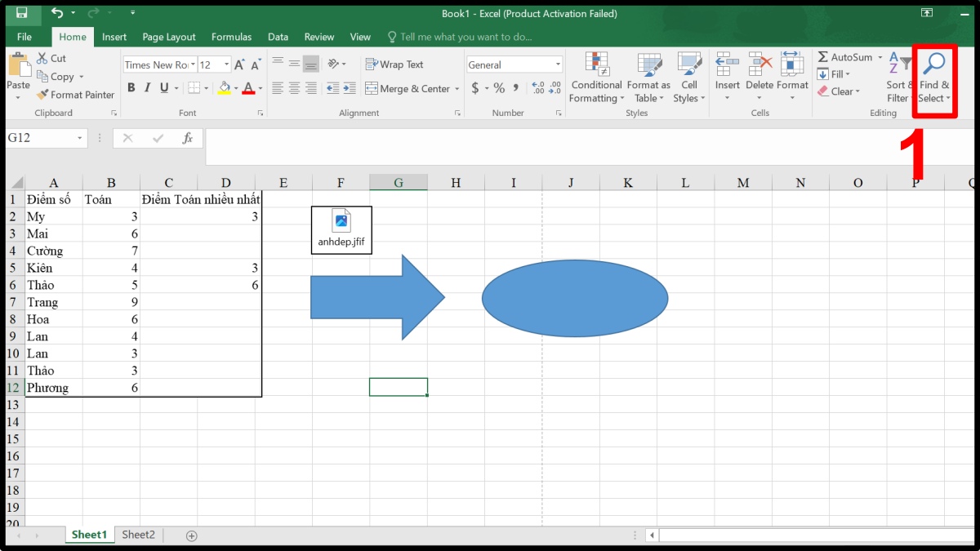
Task: Toggle Italic formatting
Action: click(x=147, y=88)
